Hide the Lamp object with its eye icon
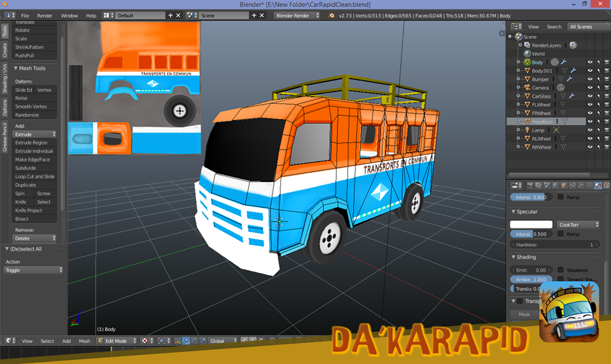This screenshot has width=611, height=364. click(x=590, y=130)
